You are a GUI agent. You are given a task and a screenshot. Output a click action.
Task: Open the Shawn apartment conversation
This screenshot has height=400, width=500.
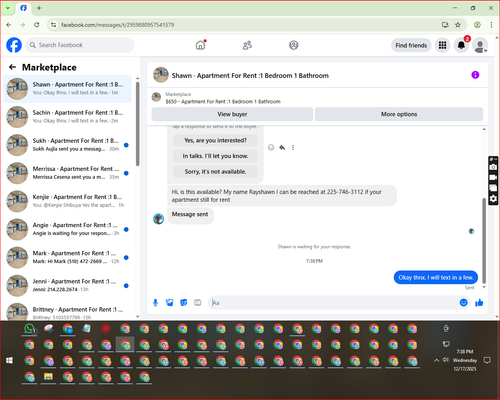click(x=68, y=89)
